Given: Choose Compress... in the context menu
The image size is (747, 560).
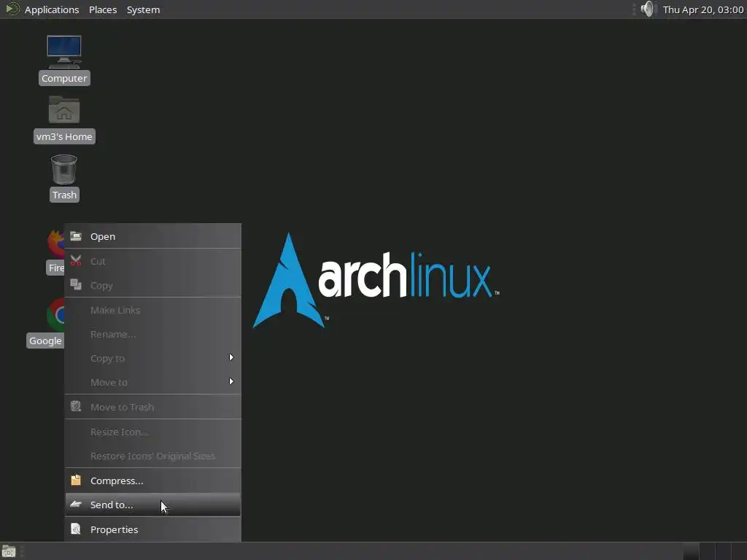Looking at the screenshot, I should tap(152, 481).
